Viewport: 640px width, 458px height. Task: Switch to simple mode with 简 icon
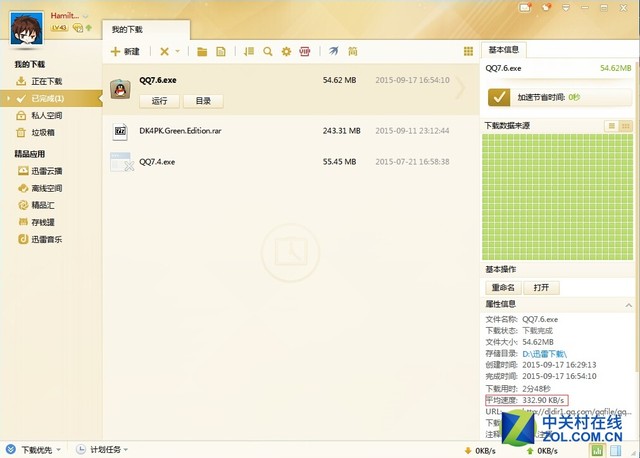[353, 51]
